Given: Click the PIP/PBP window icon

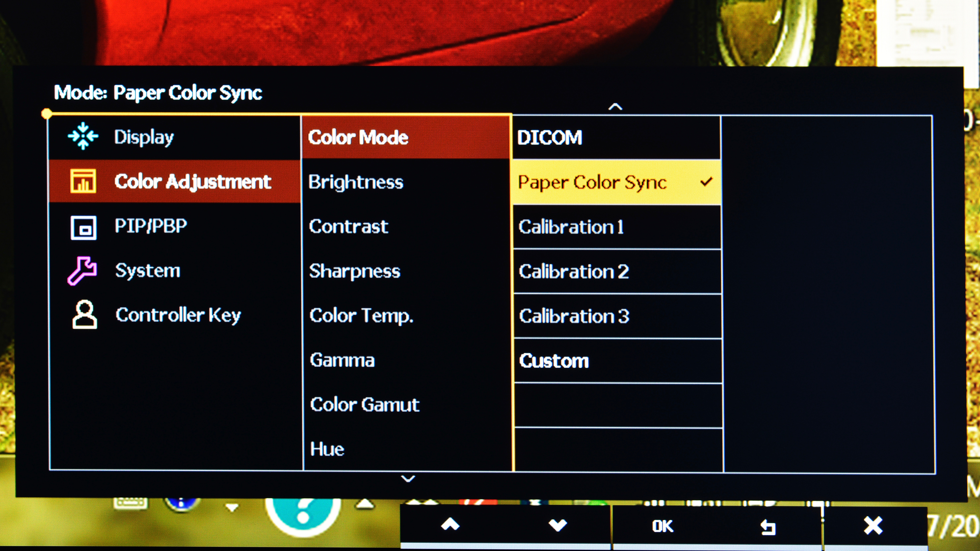Looking at the screenshot, I should pyautogui.click(x=83, y=228).
